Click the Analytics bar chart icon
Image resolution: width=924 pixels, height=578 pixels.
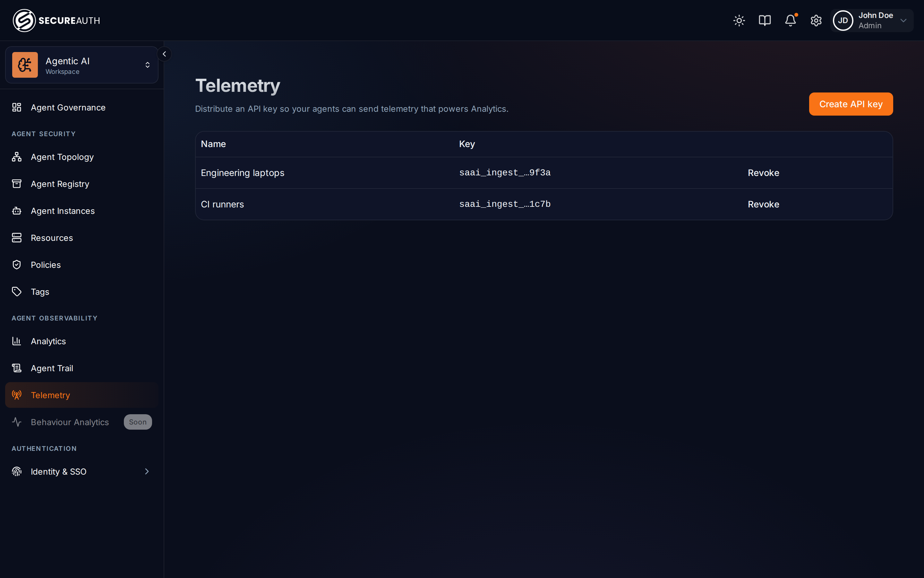tap(16, 341)
